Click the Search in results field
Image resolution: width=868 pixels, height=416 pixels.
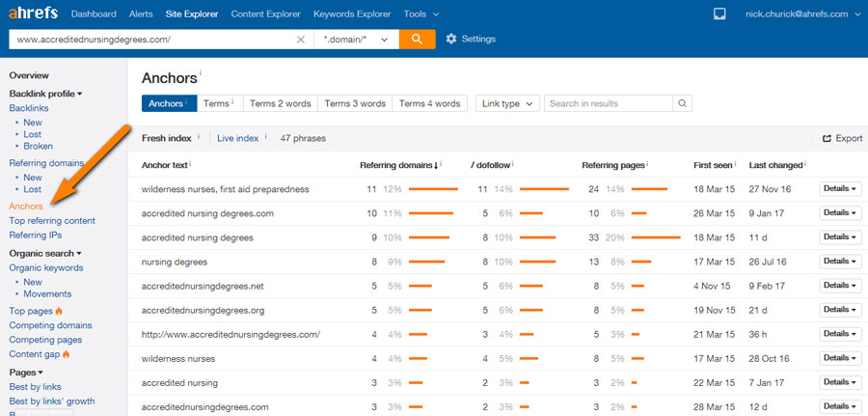[x=609, y=103]
